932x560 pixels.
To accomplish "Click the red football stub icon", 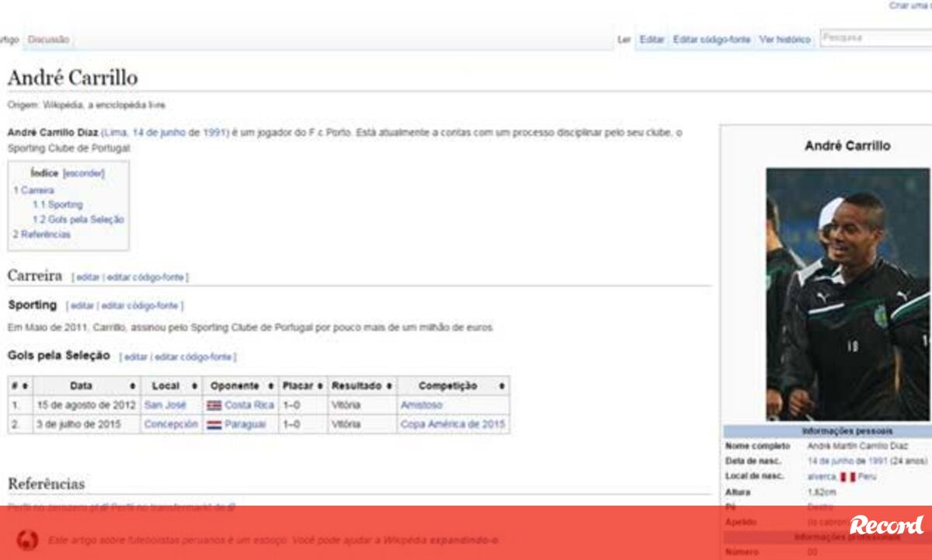I will [x=27, y=539].
